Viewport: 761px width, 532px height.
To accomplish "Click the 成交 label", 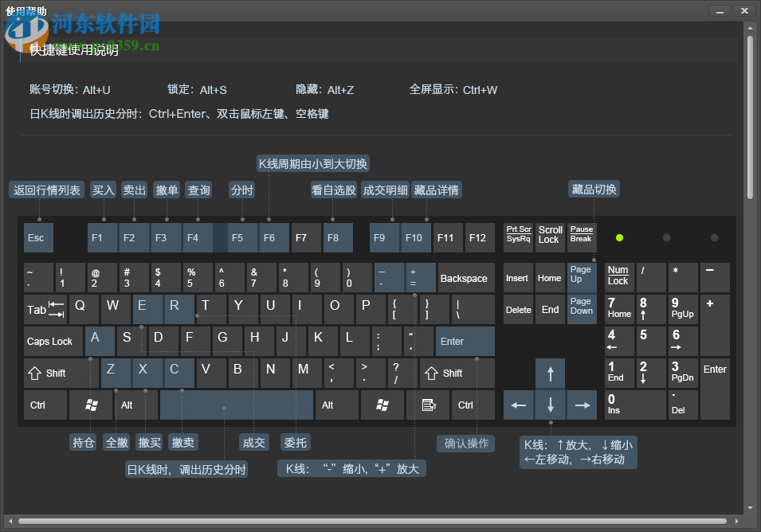I will tap(254, 442).
